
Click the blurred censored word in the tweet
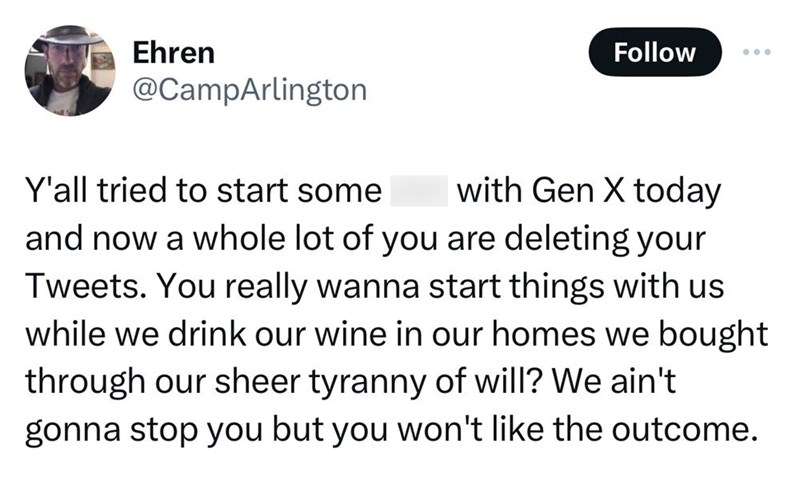click(x=418, y=190)
